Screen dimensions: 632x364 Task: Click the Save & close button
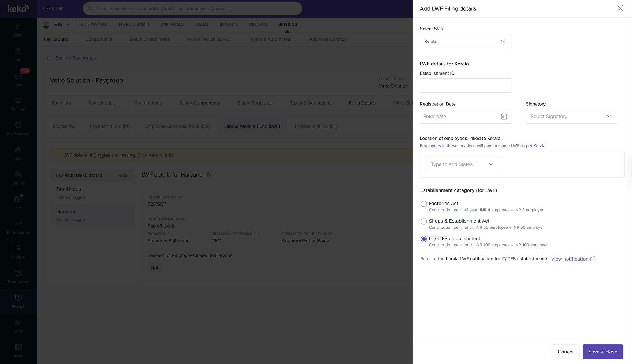[602, 352]
